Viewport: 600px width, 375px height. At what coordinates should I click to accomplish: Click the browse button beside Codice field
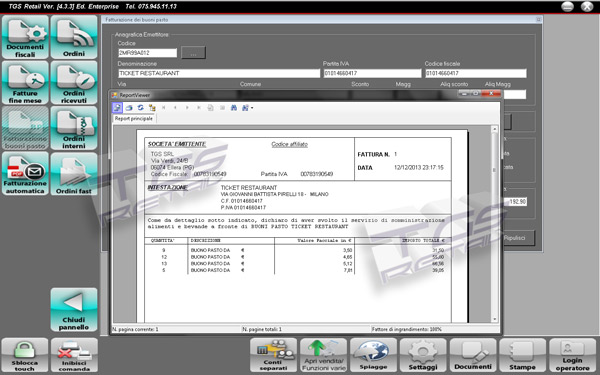pos(193,53)
